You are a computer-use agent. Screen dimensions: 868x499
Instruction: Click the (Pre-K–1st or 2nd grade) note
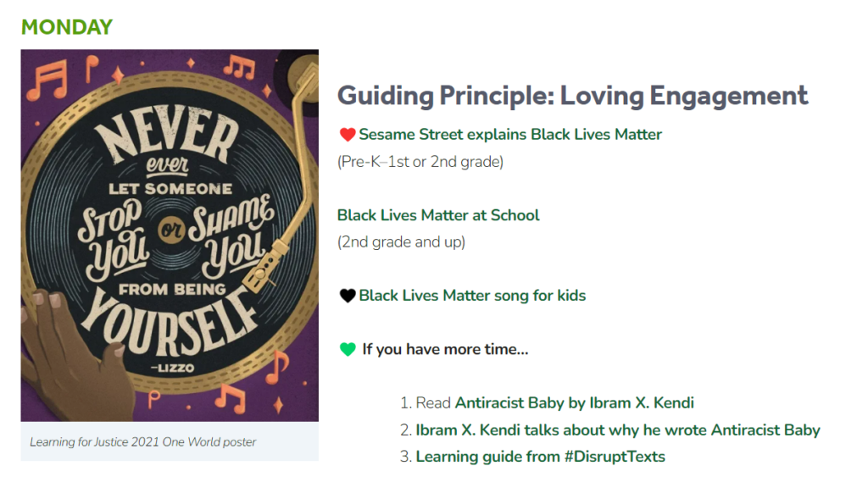(420, 162)
